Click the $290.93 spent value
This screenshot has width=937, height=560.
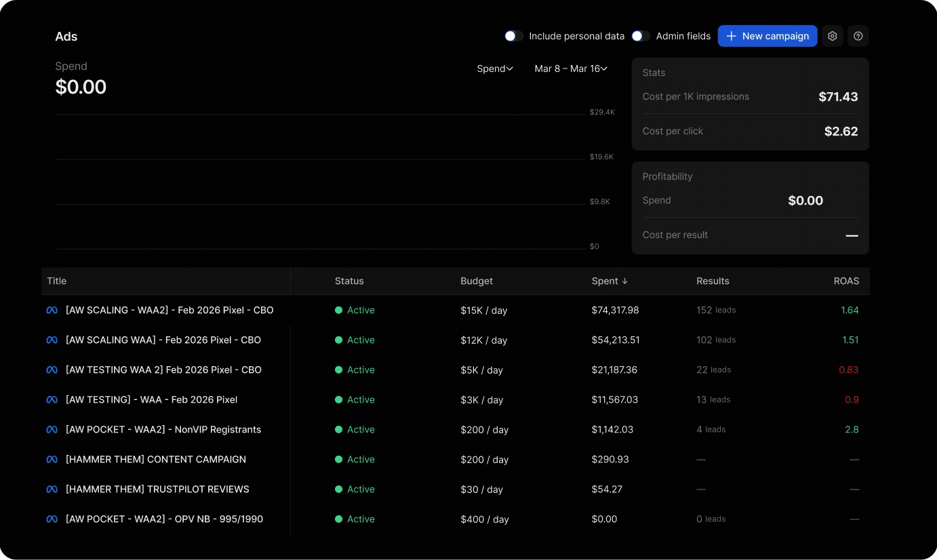[610, 459]
